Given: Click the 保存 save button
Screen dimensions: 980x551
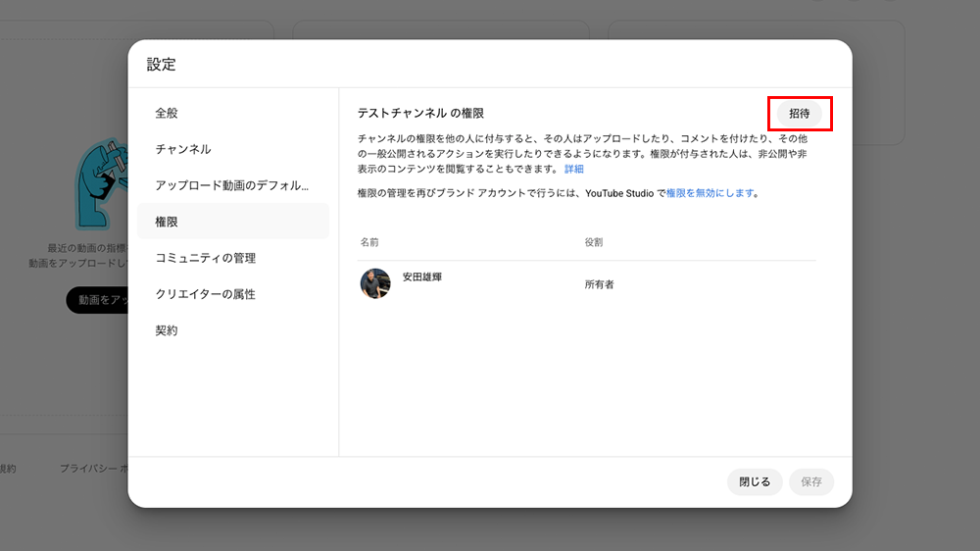Looking at the screenshot, I should (x=811, y=481).
